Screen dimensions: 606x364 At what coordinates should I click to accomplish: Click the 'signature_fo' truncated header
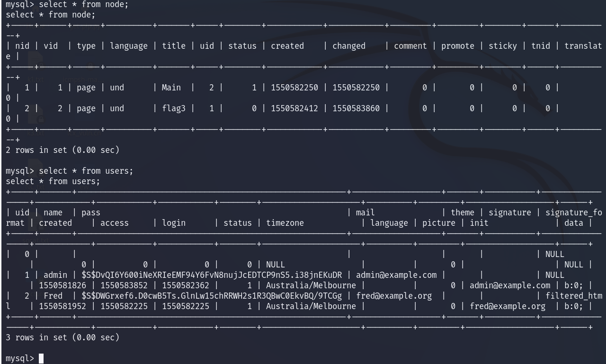pos(574,213)
